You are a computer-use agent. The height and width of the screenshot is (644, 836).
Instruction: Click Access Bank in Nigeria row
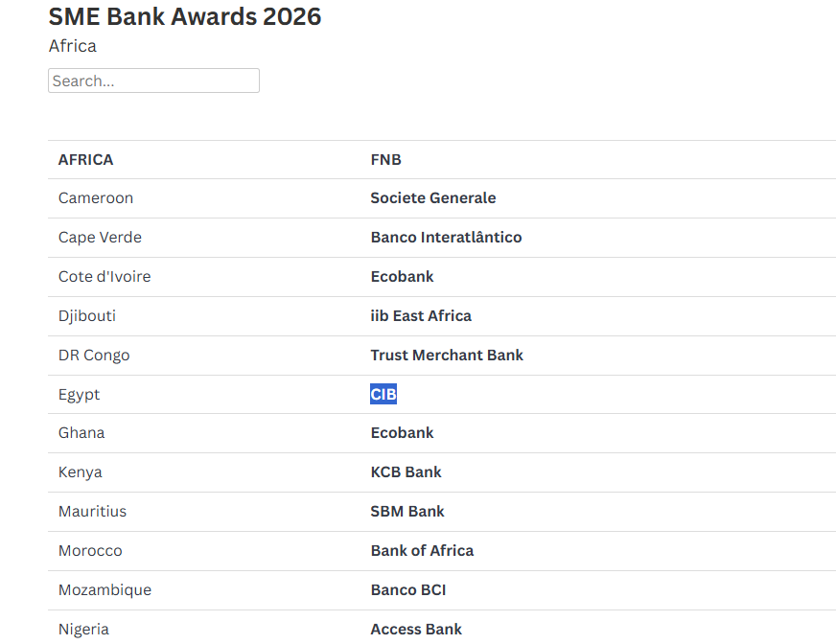pyautogui.click(x=416, y=630)
